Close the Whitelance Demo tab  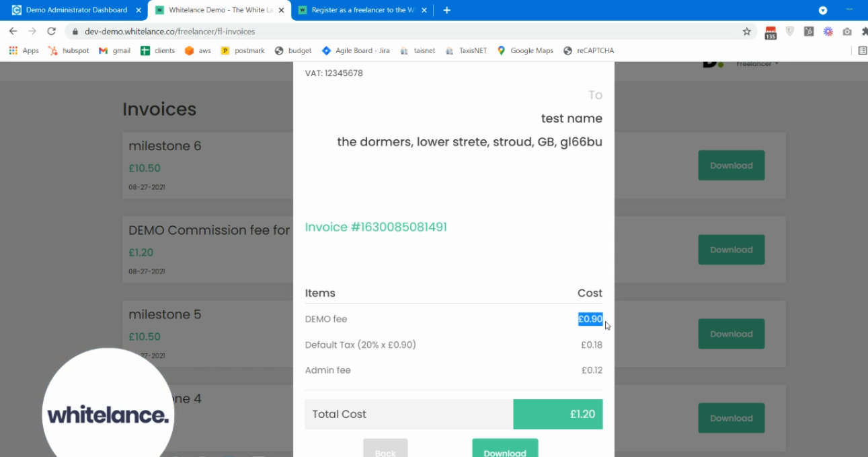click(x=282, y=10)
